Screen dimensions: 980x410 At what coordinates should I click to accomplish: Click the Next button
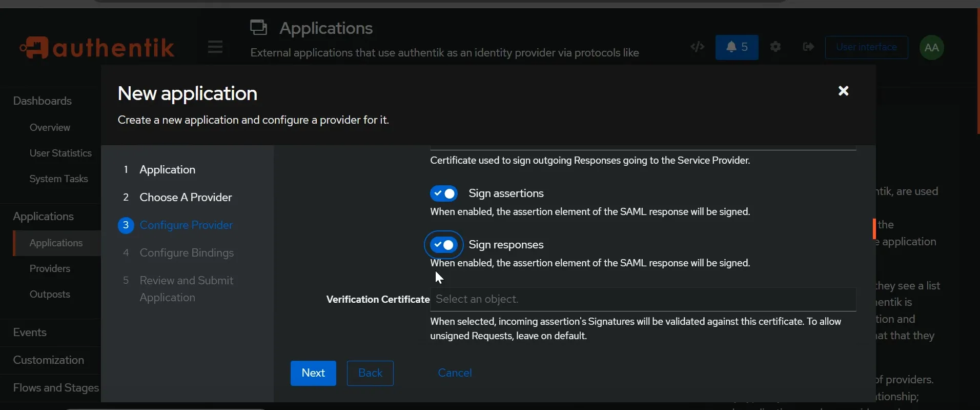(x=313, y=373)
